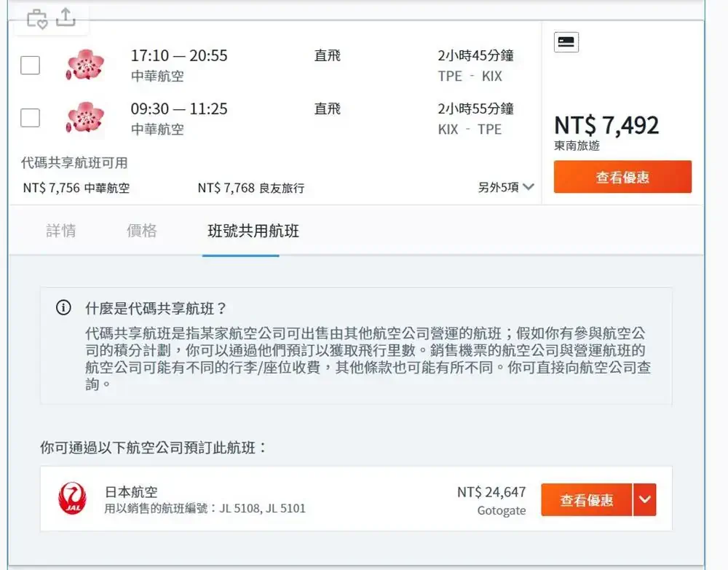
Task: Tick checkbox for 17:10 — 20:55 flight
Action: tap(30, 65)
